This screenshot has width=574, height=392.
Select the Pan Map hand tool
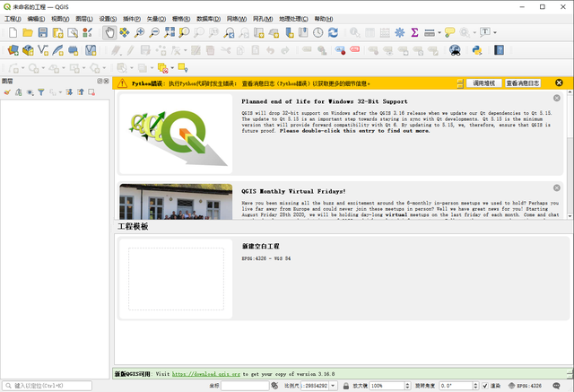(x=109, y=32)
